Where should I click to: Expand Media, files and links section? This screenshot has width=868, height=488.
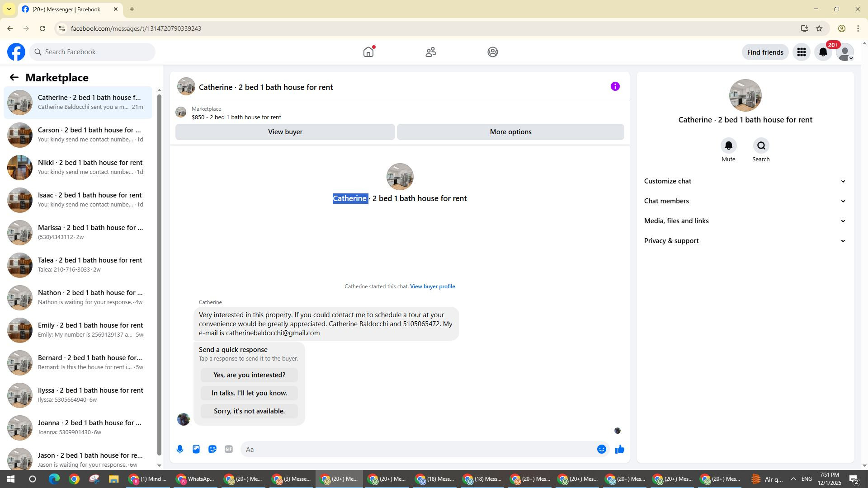click(x=745, y=221)
